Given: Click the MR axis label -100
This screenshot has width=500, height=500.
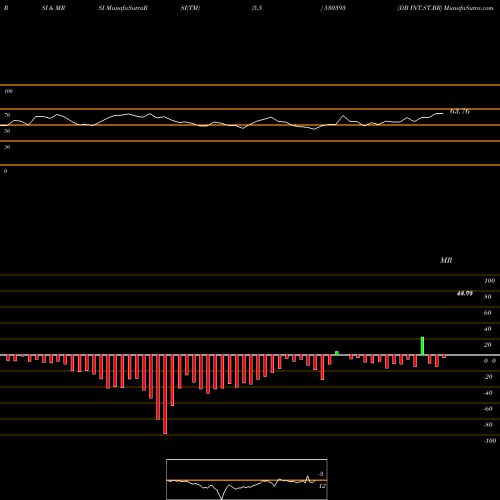Looking at the screenshot, I should 490,441.
